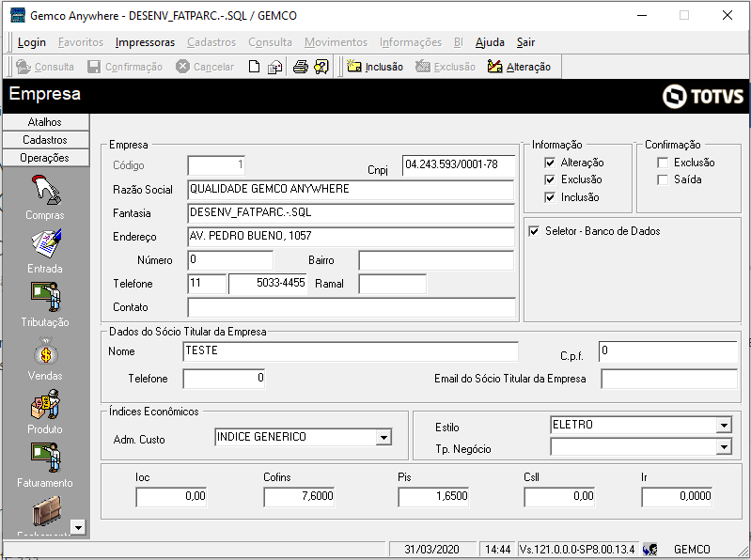The height and width of the screenshot is (560, 751).
Task: Click the printer toolbar icon
Action: (x=300, y=67)
